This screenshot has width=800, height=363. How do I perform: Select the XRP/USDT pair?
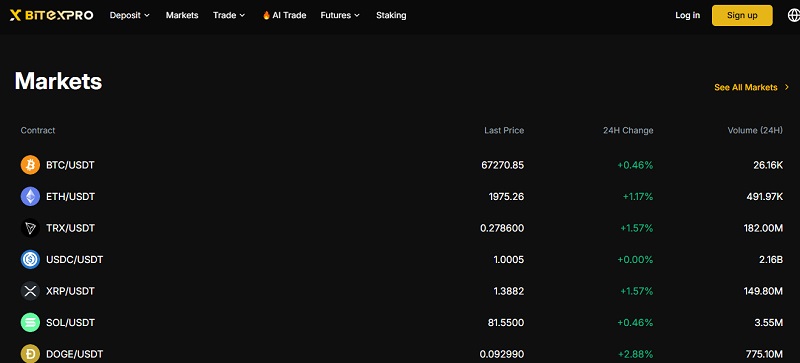coord(70,291)
